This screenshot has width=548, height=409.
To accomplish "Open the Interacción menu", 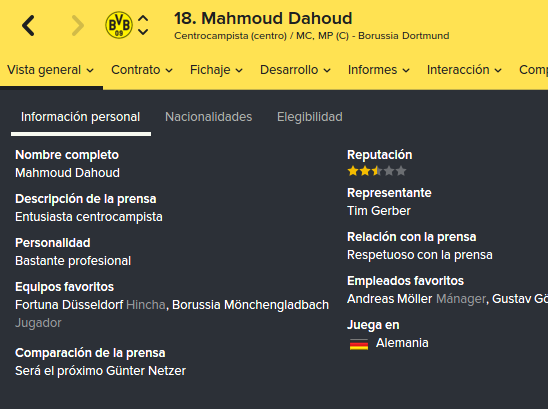I will (x=464, y=70).
